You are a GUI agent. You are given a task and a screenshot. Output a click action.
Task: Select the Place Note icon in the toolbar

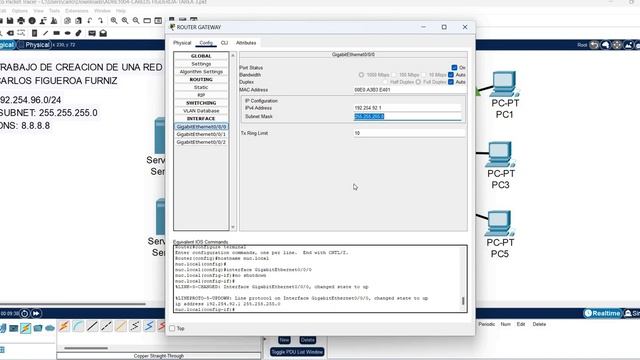point(34,33)
